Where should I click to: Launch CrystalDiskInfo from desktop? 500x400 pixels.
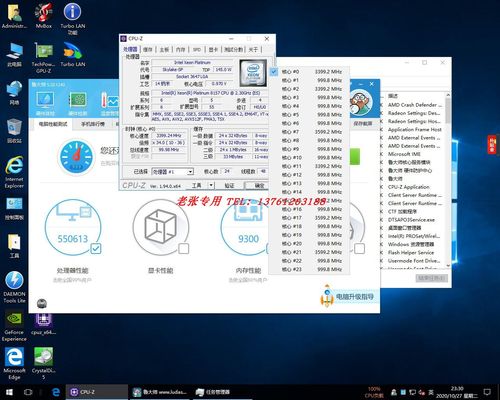pos(43,364)
